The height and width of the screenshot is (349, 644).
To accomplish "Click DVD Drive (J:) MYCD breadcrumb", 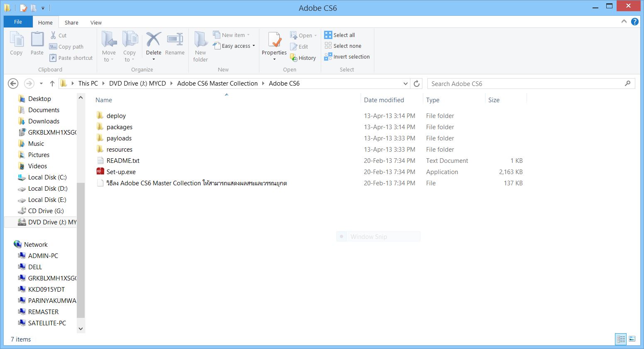I will (137, 84).
